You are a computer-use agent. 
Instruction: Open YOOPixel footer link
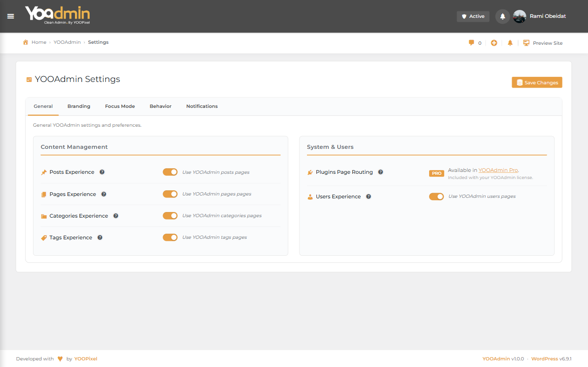pos(86,359)
